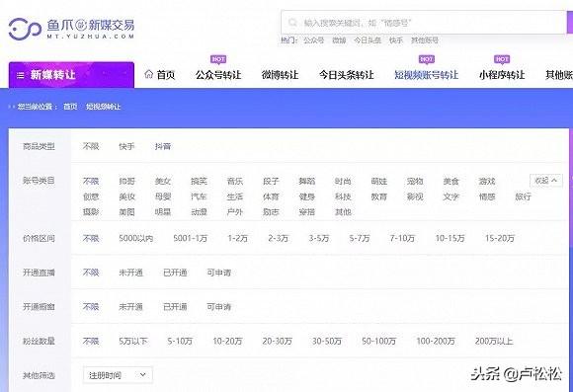Open the 公众号转让 navigation tab
This screenshot has height=392, width=573.
point(218,75)
